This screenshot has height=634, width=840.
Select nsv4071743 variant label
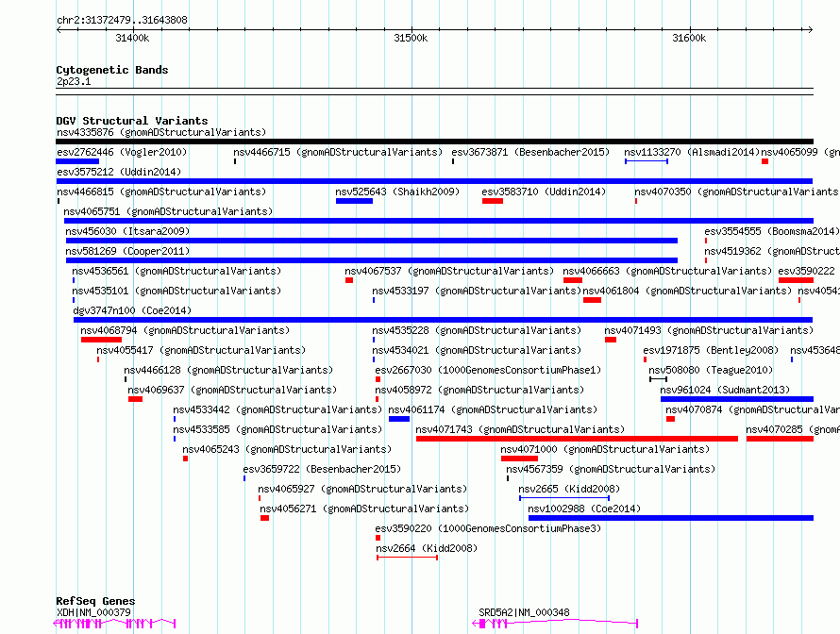[520, 429]
